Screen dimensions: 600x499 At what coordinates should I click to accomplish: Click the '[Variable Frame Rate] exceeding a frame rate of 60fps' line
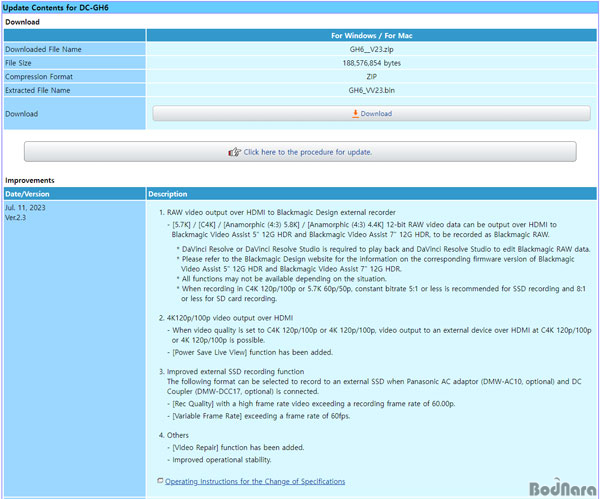(259, 416)
